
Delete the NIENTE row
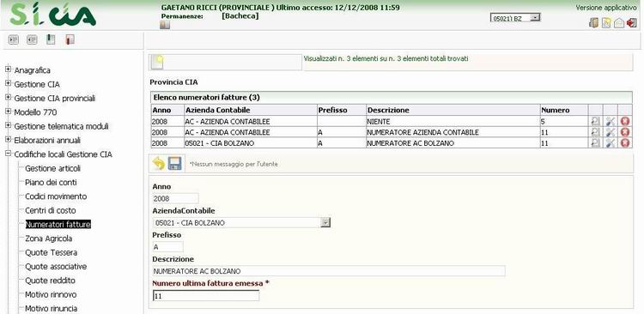coord(625,122)
